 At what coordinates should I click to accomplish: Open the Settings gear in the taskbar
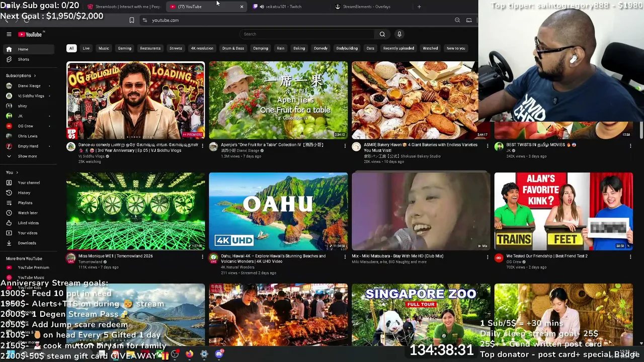204,354
